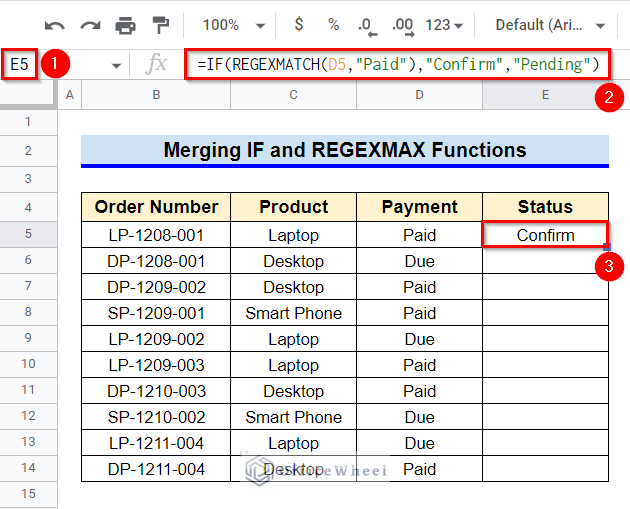Viewport: 630px width, 509px height.
Task: Select the Due payment cell in row 13
Action: pos(419,443)
